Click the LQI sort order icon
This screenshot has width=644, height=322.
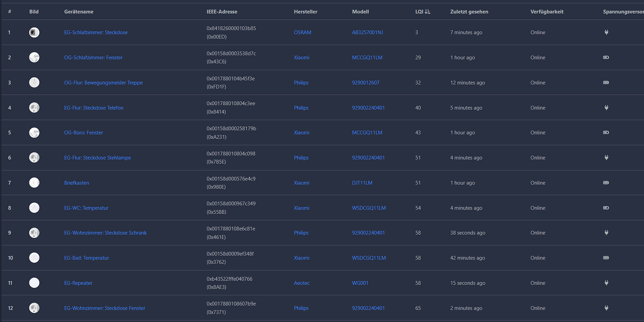pos(427,12)
